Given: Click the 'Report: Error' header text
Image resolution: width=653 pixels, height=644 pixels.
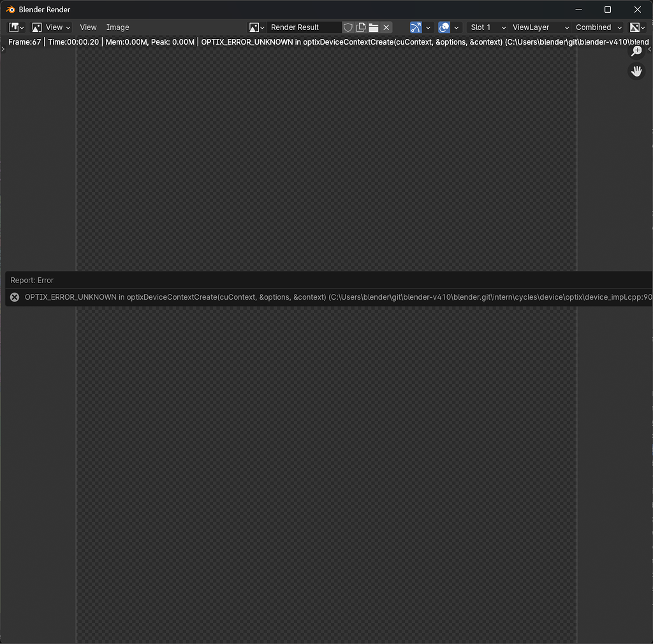Looking at the screenshot, I should (x=32, y=281).
